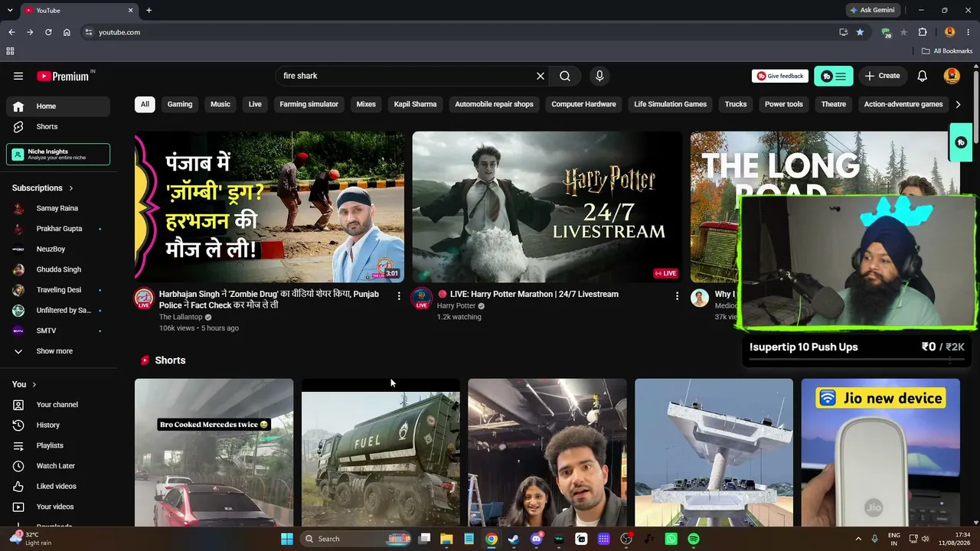Open Your videos in sidebar
The height and width of the screenshot is (551, 980).
(x=58, y=507)
